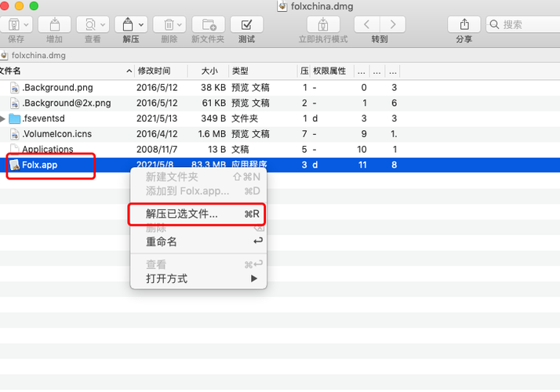The width and height of the screenshot is (560, 392).
Task: Click the 349 B size cell
Action: pyautogui.click(x=213, y=118)
